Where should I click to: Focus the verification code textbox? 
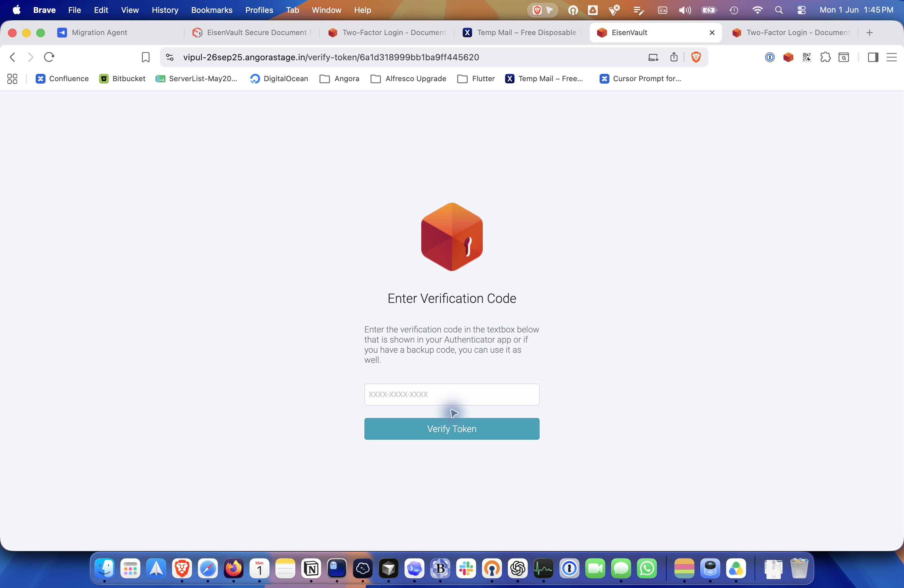point(452,394)
